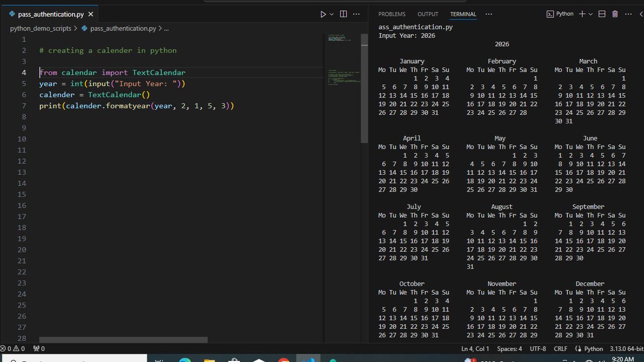Click the editor vertical scrollbar
The image size is (644, 362).
pos(364,88)
